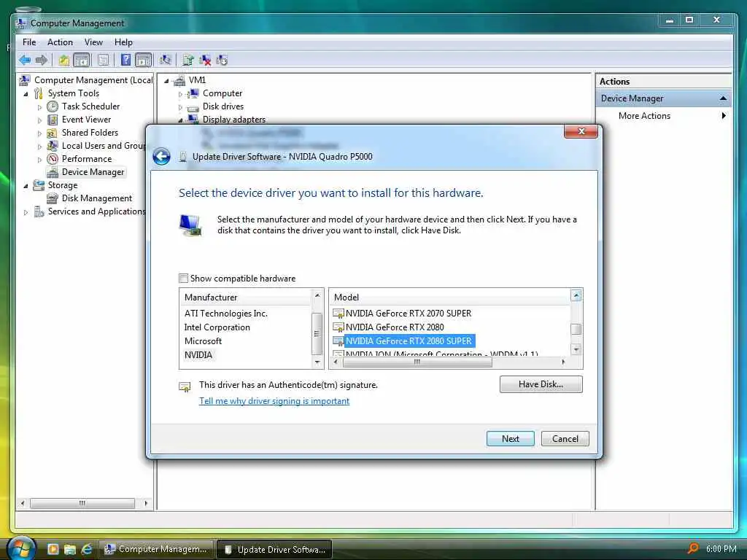The width and height of the screenshot is (747, 560).
Task: Click the Windows Media Player quick launch icon
Action: pyautogui.click(x=53, y=549)
